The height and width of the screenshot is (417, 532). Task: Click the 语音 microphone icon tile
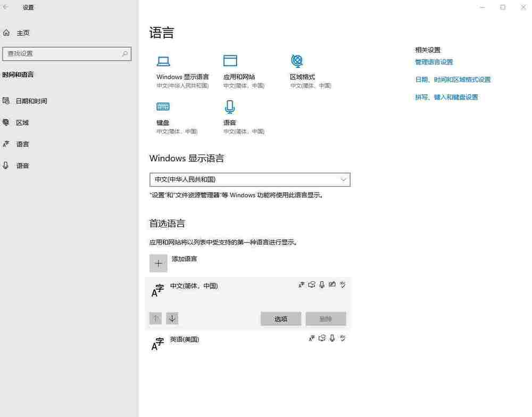(230, 107)
